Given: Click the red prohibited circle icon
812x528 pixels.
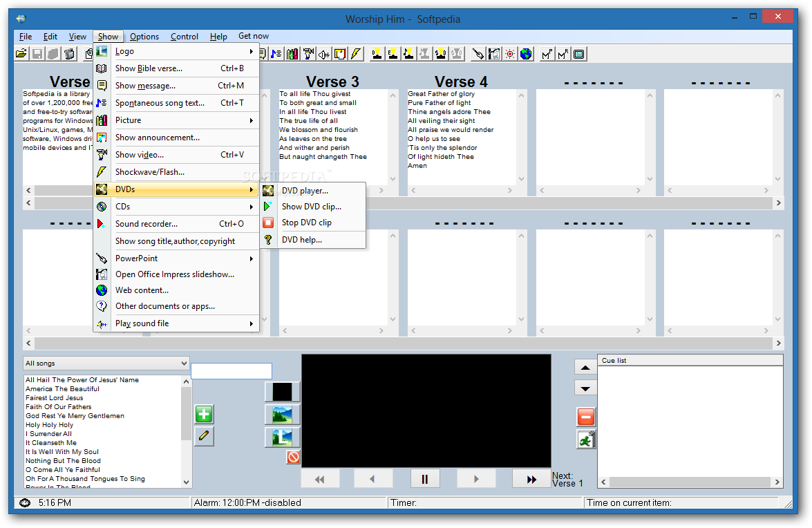Looking at the screenshot, I should click(x=293, y=457).
